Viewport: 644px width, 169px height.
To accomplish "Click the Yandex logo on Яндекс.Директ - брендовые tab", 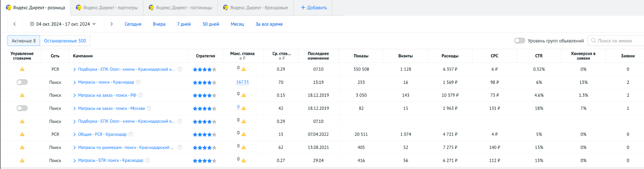I will (x=226, y=8).
